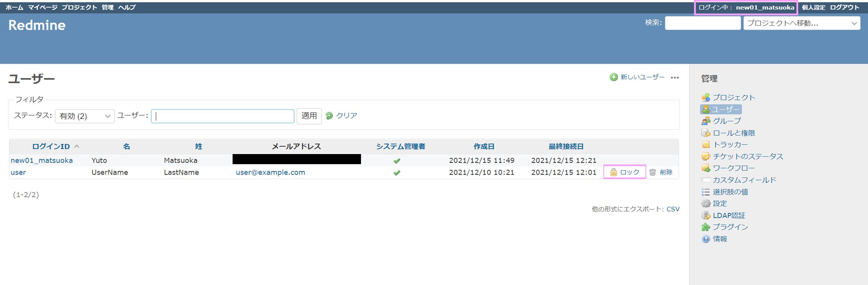
Task: Click the padlock icon in the user row
Action: point(613,172)
